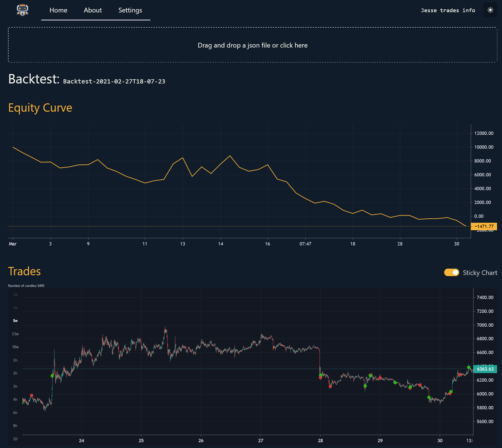This screenshot has width=502, height=448.
Task: Open the Home tab
Action: tap(58, 10)
